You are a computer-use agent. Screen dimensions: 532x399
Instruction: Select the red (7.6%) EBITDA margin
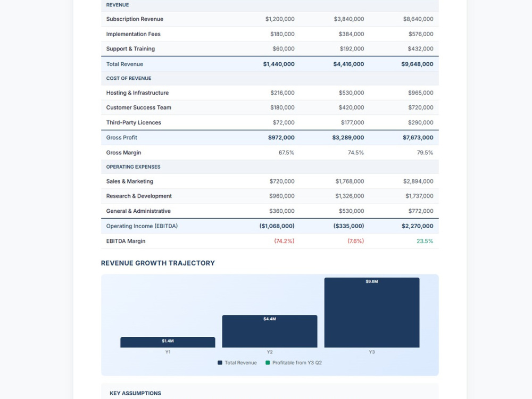[x=355, y=241]
